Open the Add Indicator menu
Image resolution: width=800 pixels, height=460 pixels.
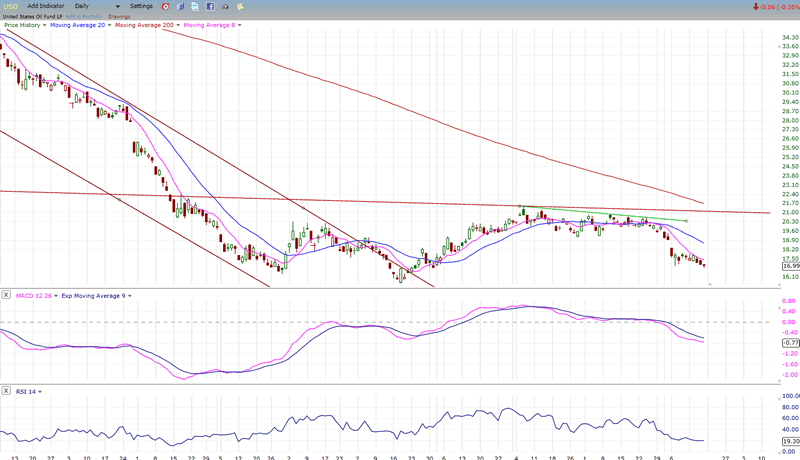point(45,6)
